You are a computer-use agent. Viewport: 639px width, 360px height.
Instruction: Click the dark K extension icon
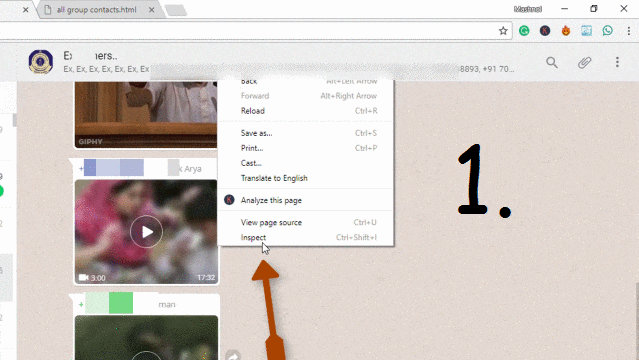click(545, 31)
